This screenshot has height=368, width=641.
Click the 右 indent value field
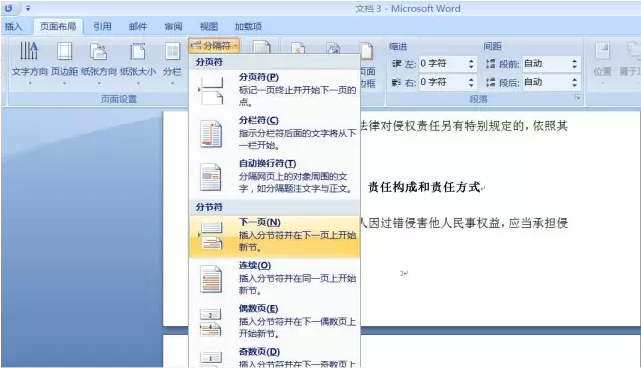442,83
